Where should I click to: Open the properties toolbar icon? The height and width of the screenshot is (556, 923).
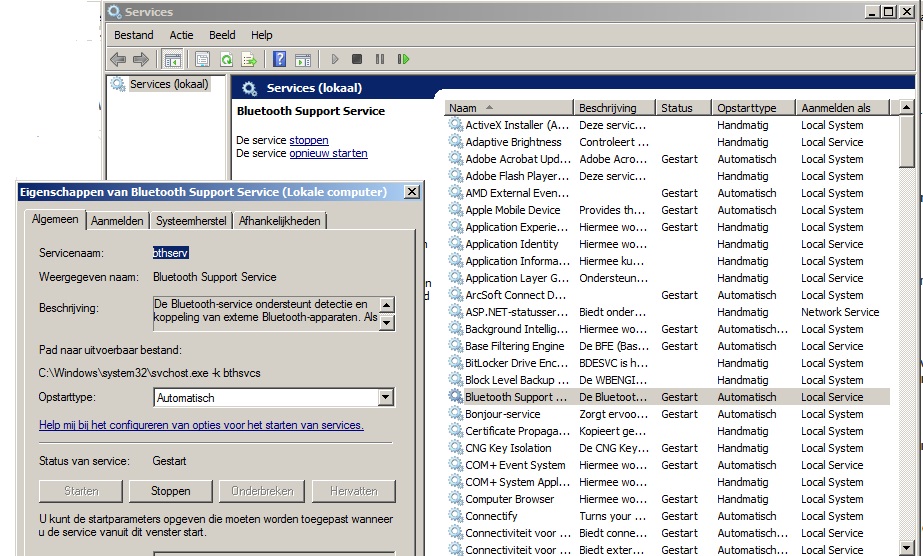(x=202, y=59)
